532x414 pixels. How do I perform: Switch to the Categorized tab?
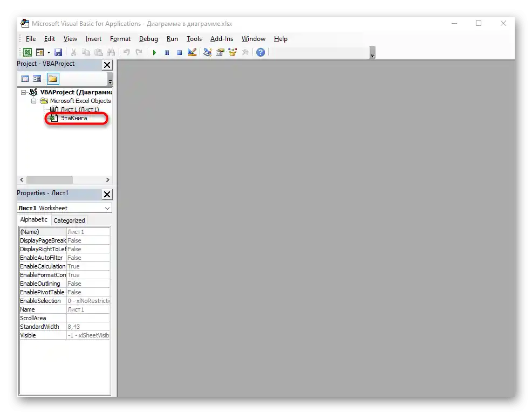tap(69, 220)
